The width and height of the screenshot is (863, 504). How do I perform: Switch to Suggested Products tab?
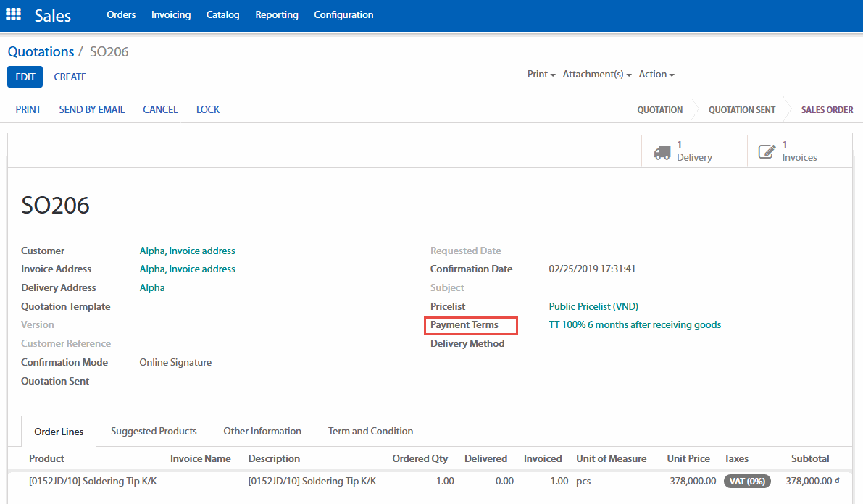(x=154, y=432)
